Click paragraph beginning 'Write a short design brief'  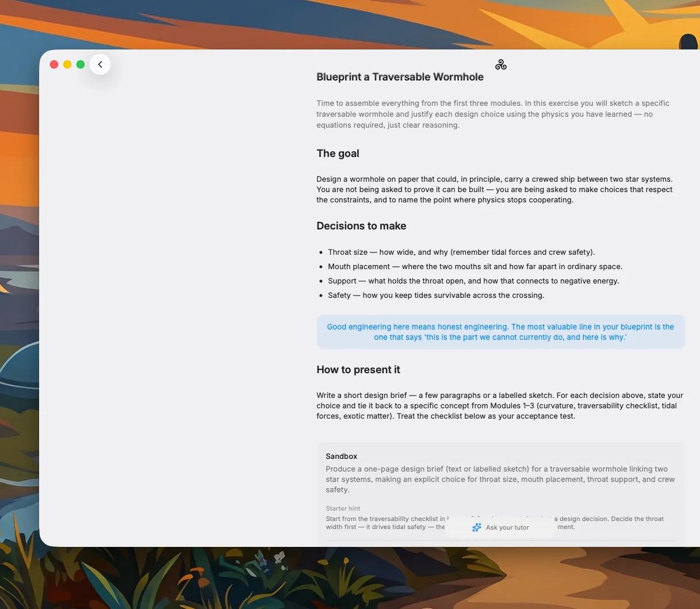500,405
